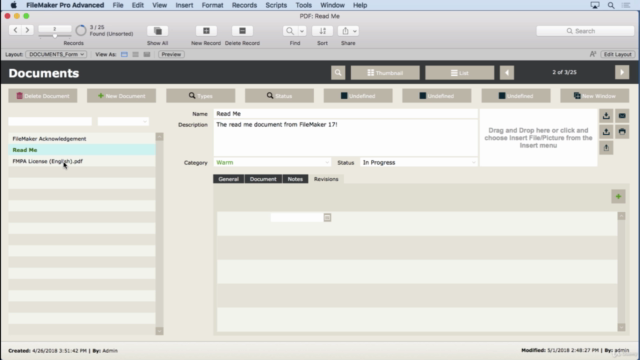640x360 pixels.
Task: Click the download document icon
Action: pyautogui.click(x=606, y=116)
